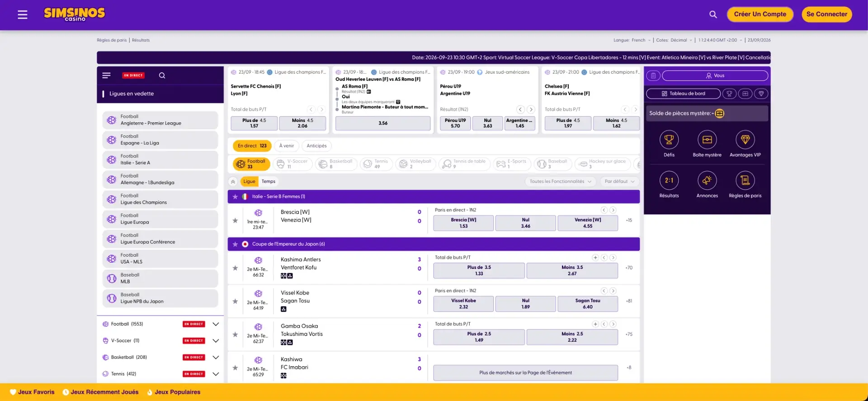868x401 pixels.
Task: Bet on Brescia [W] at 1.53
Action: click(463, 223)
